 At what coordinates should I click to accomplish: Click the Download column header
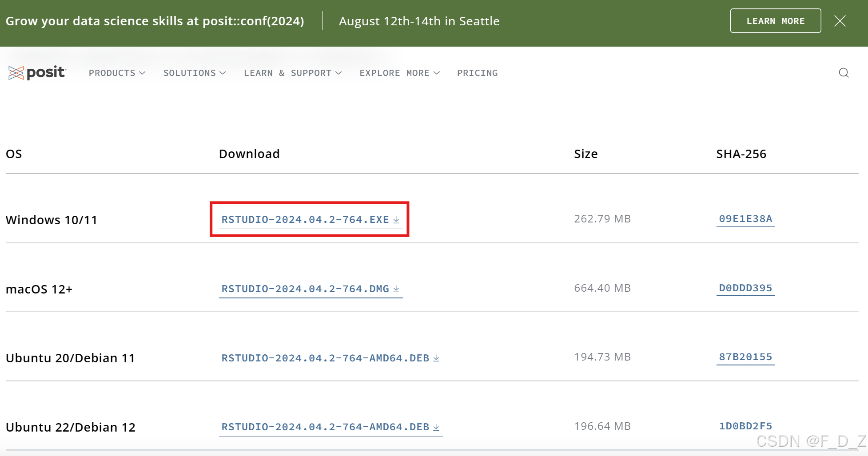(249, 154)
